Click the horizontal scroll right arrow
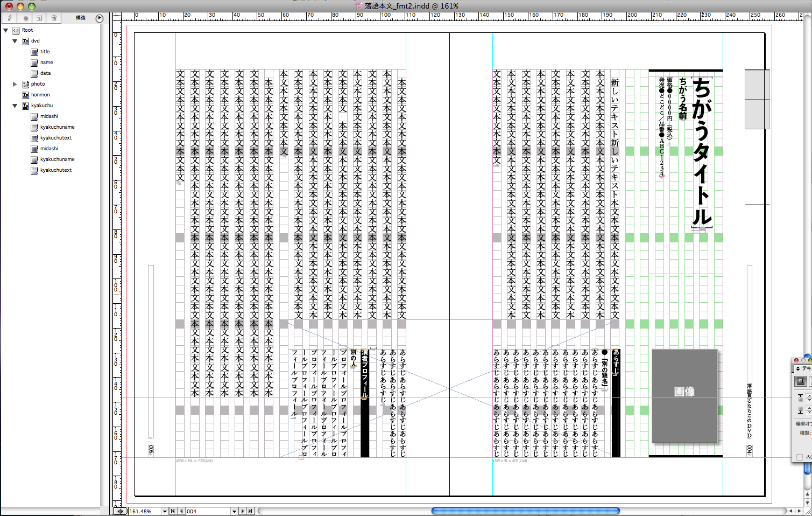Screen dimensions: 812x516 tap(799, 511)
